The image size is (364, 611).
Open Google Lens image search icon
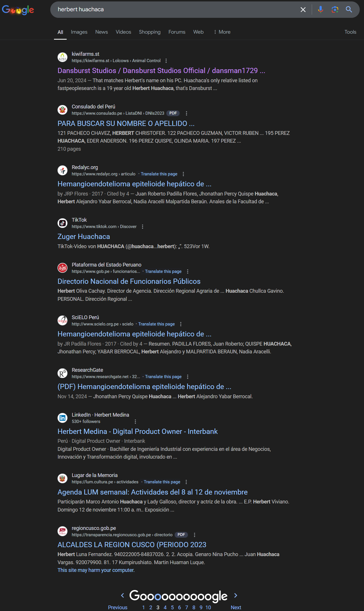(x=335, y=9)
